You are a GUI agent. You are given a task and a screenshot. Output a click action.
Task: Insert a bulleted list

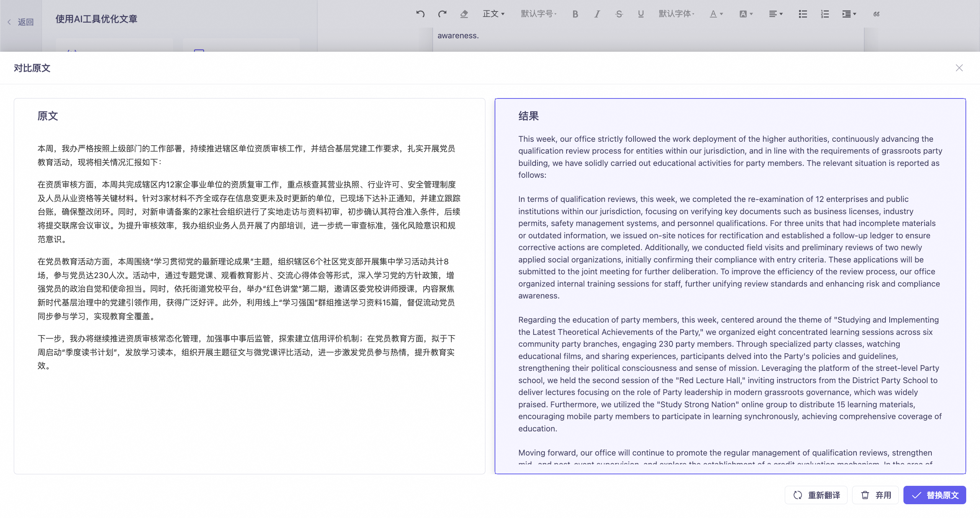803,14
